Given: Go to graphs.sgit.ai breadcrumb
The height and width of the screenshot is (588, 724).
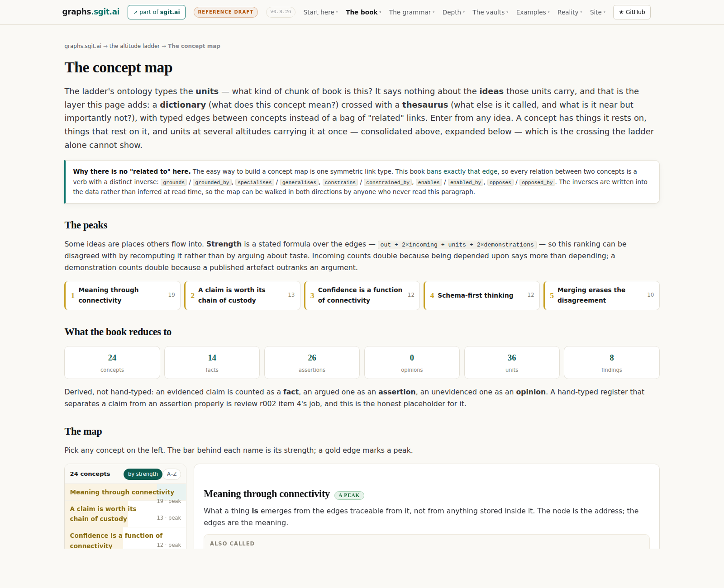Looking at the screenshot, I should [x=83, y=46].
